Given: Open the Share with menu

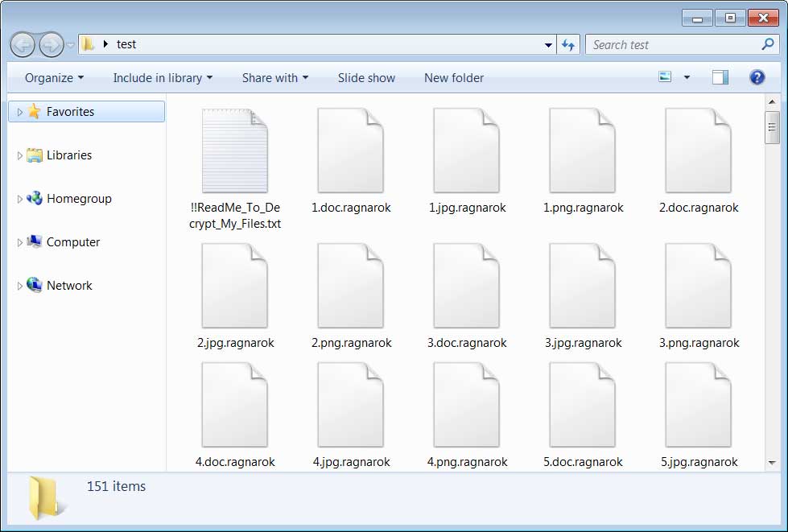Looking at the screenshot, I should pos(274,77).
